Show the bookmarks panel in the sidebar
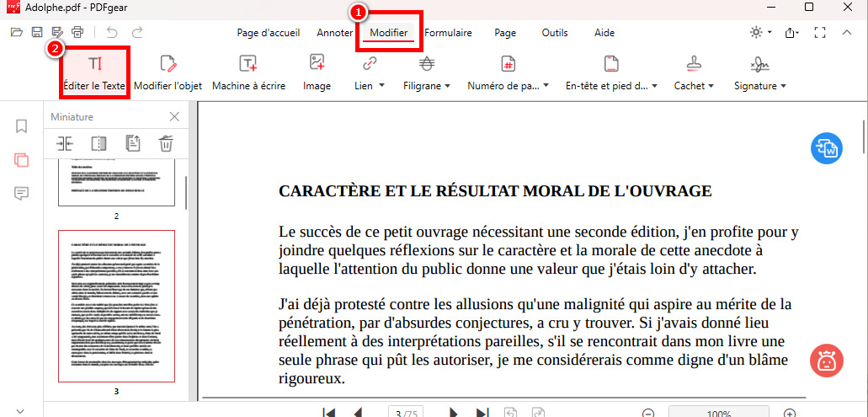868x417 pixels. click(22, 126)
